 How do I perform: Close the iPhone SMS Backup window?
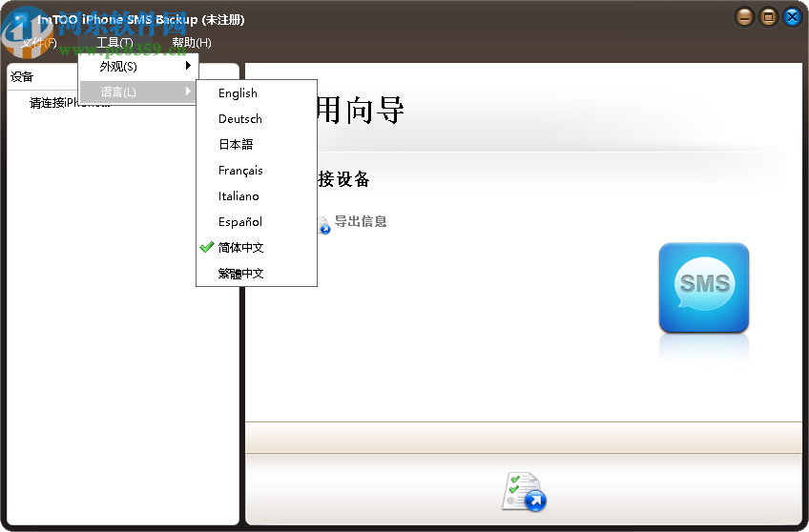(792, 17)
